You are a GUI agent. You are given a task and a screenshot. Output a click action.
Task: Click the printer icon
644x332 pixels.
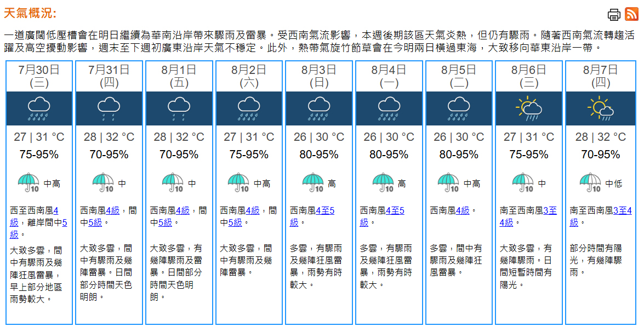(x=614, y=15)
